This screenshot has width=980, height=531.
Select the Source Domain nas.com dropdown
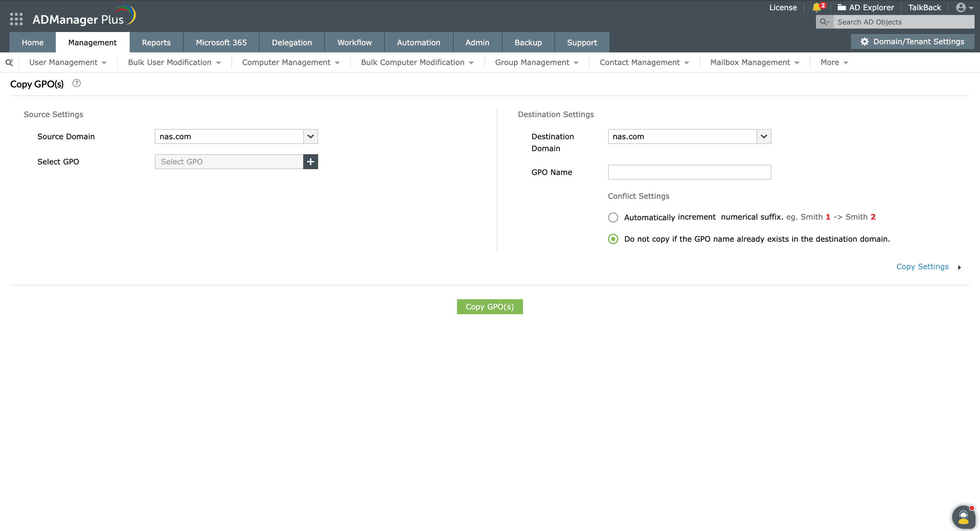click(236, 137)
